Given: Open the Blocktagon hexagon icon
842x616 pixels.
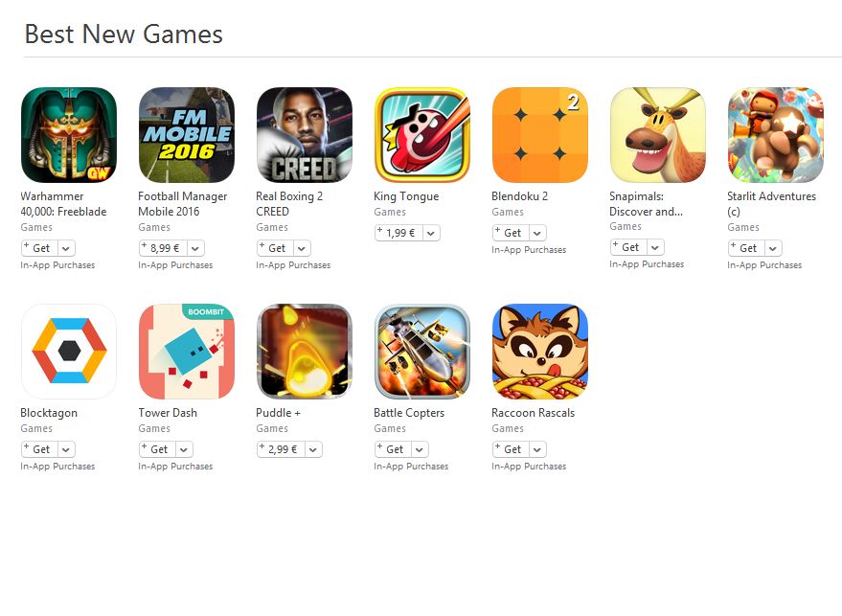Looking at the screenshot, I should point(69,352).
